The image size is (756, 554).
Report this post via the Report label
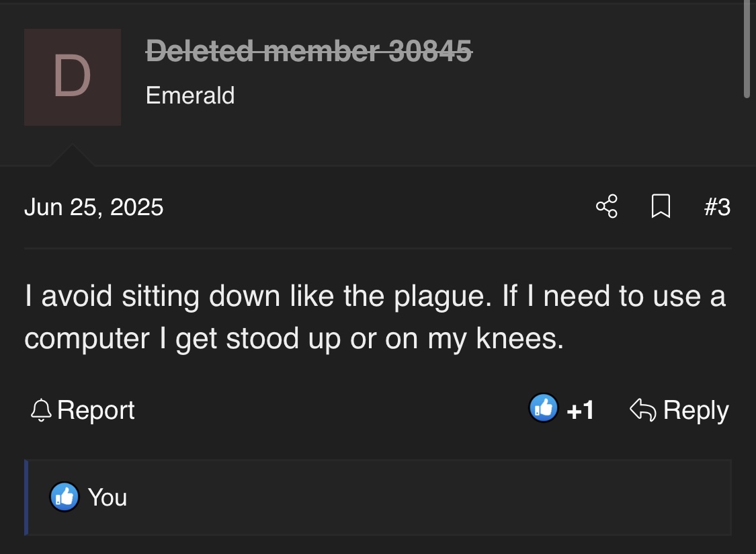tap(96, 410)
